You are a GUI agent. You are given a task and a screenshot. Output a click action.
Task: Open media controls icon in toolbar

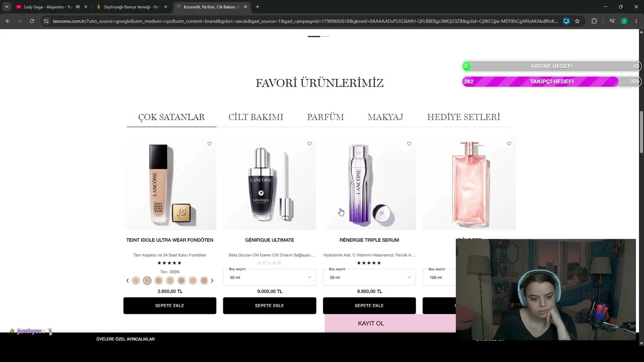click(x=612, y=21)
